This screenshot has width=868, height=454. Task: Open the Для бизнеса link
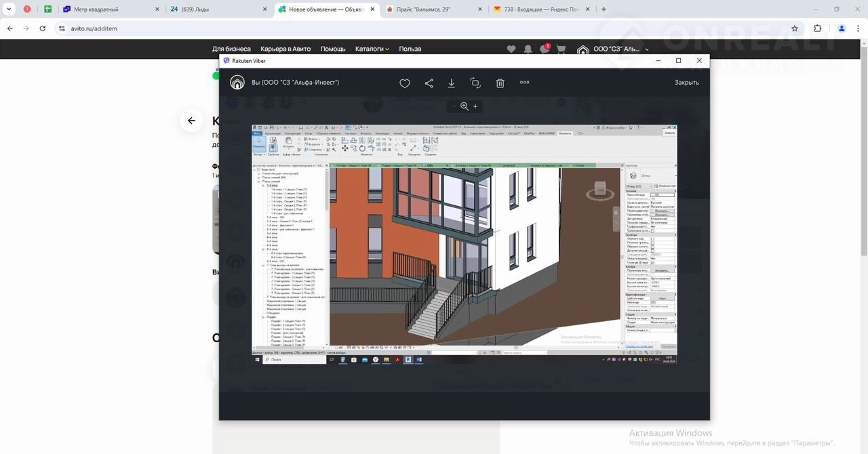coord(231,49)
